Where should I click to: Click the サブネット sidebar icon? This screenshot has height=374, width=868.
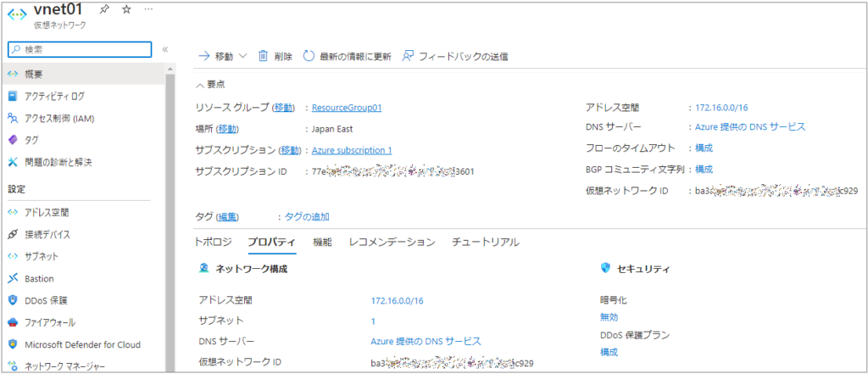point(14,256)
